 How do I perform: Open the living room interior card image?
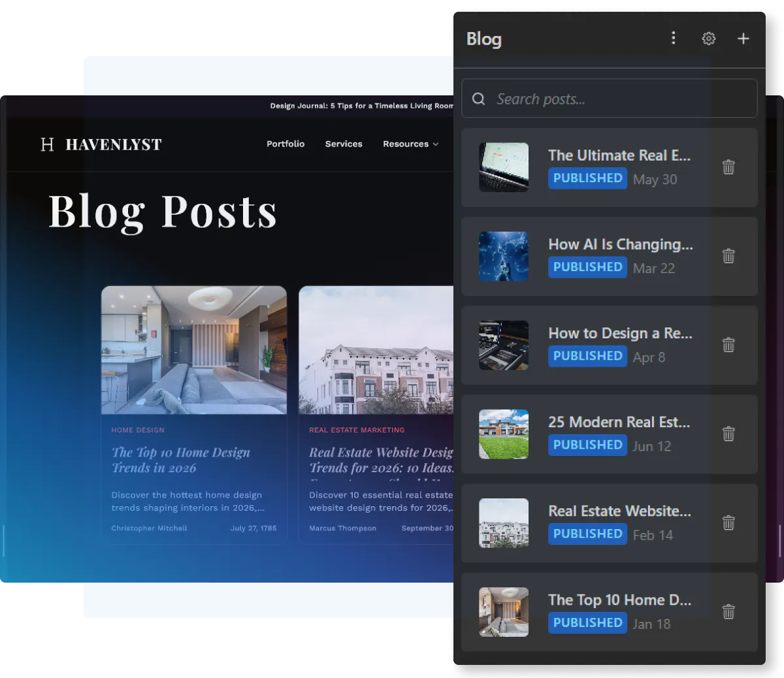[194, 350]
